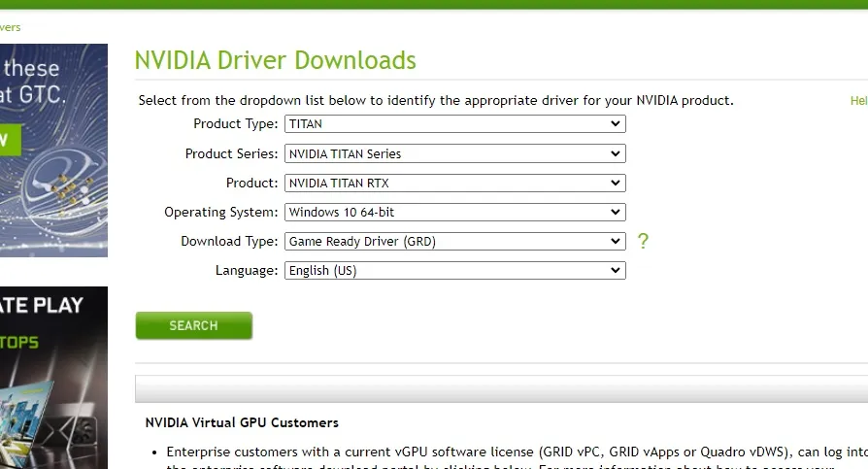Screen dimensions: 868x469
Task: Click the 'Operating System:' label
Action: [x=220, y=212]
